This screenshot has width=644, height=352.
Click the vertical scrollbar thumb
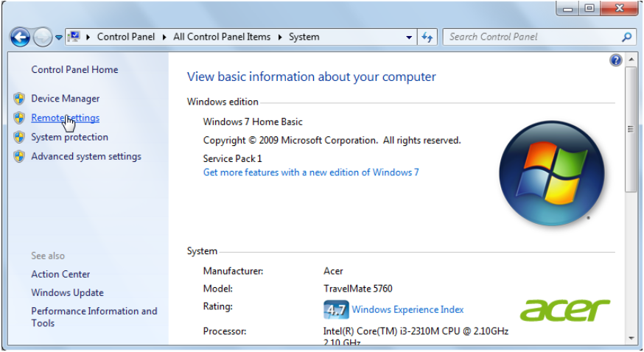pos(631,129)
